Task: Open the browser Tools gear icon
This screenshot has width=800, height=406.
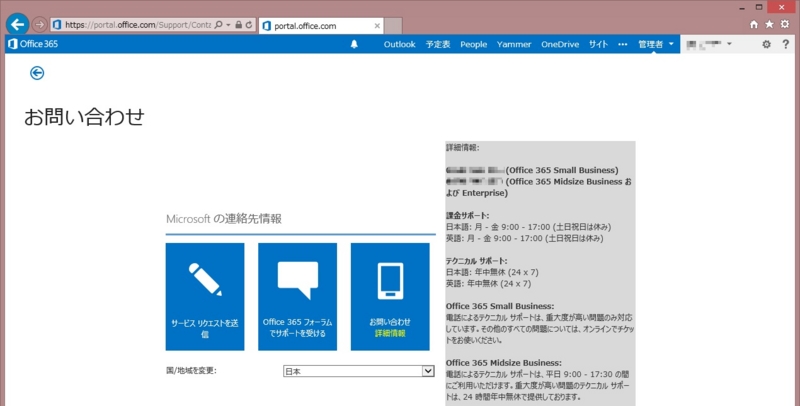Action: [x=785, y=24]
